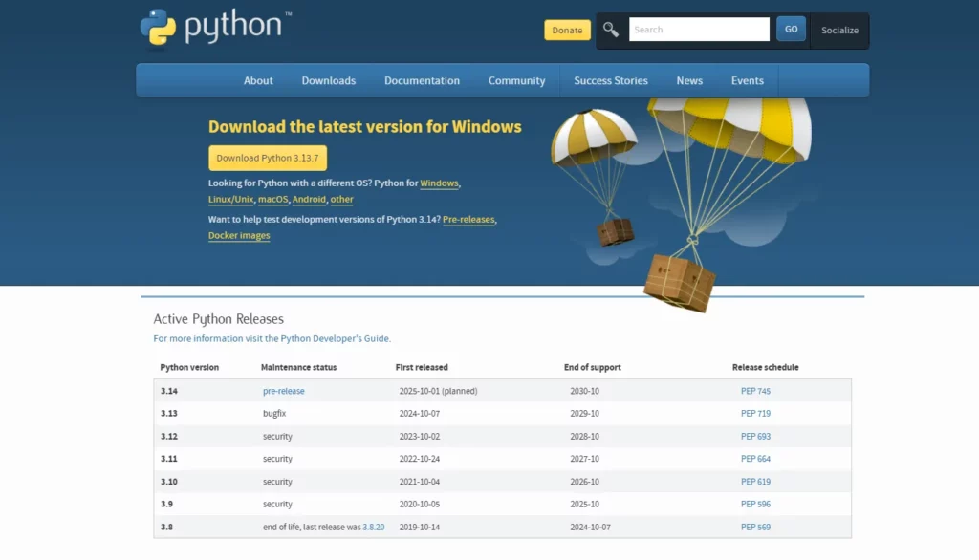Click the Python version column header
The image size is (979, 560).
click(x=189, y=367)
